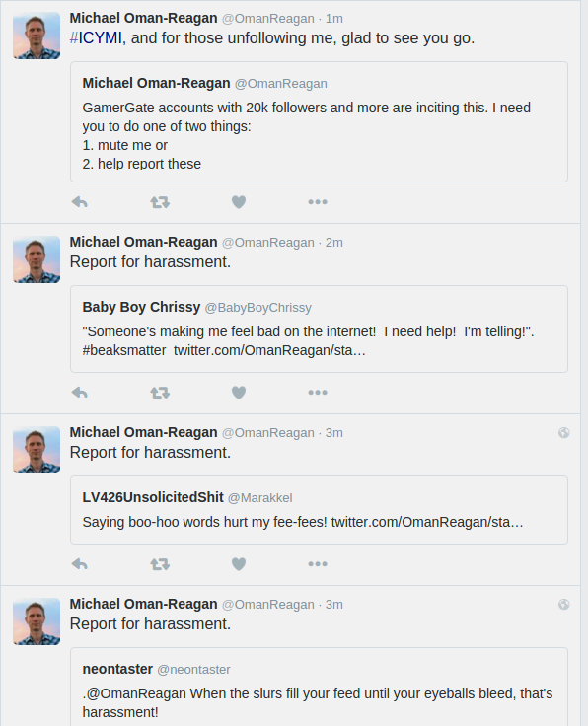Retweet the tweet quoting LV426UnsolicitedShit
This screenshot has width=588, height=726.
pos(160,564)
